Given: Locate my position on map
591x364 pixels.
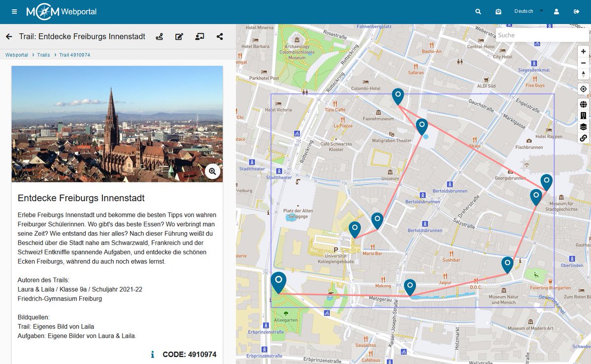Looking at the screenshot, I should tap(583, 89).
